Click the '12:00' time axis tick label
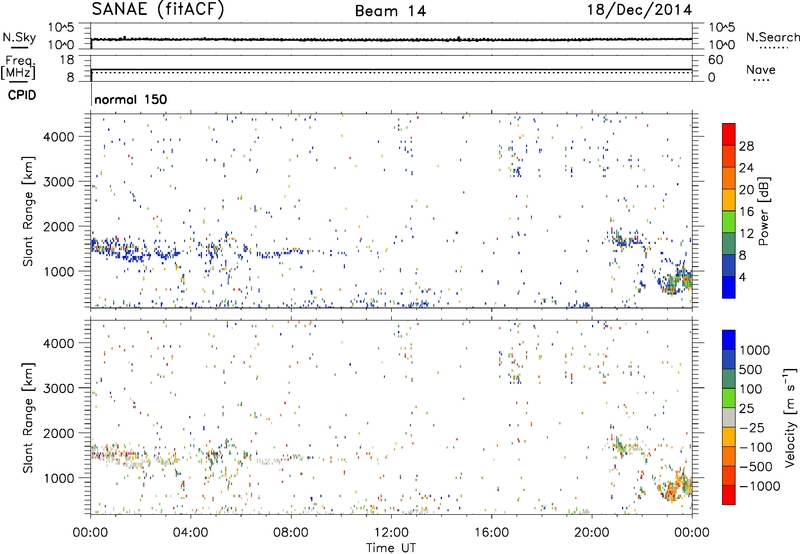The height and width of the screenshot is (554, 800). (x=391, y=533)
